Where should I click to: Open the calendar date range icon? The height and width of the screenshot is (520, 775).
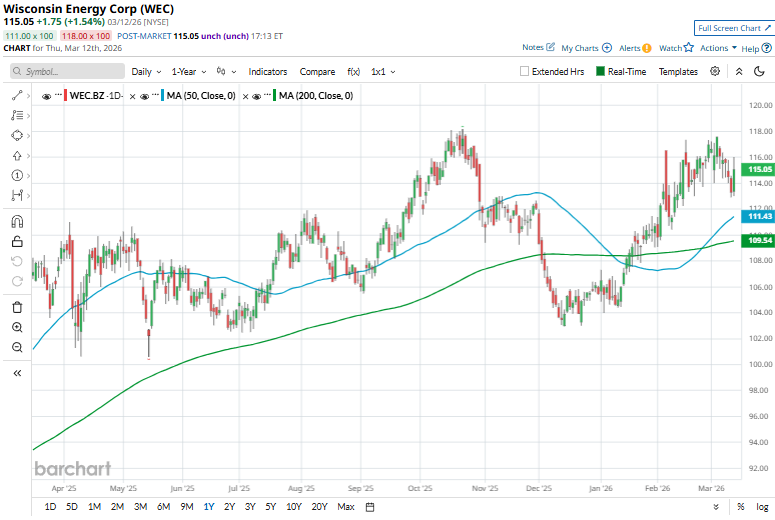coord(370,507)
